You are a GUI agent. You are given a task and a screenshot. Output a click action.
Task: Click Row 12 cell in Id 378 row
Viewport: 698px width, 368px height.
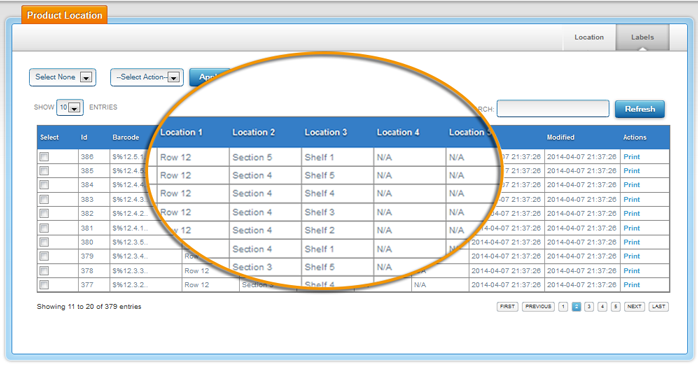coord(197,271)
